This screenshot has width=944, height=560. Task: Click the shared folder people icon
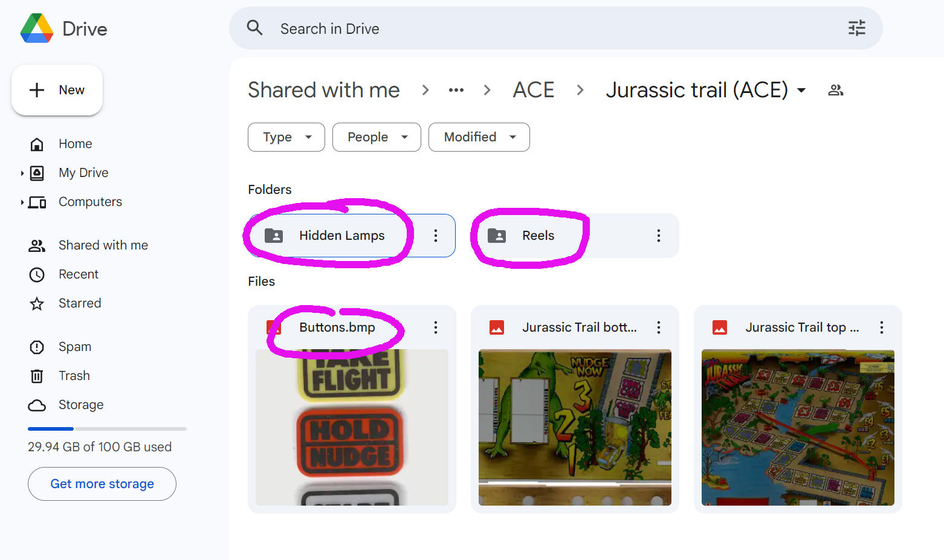tap(835, 91)
